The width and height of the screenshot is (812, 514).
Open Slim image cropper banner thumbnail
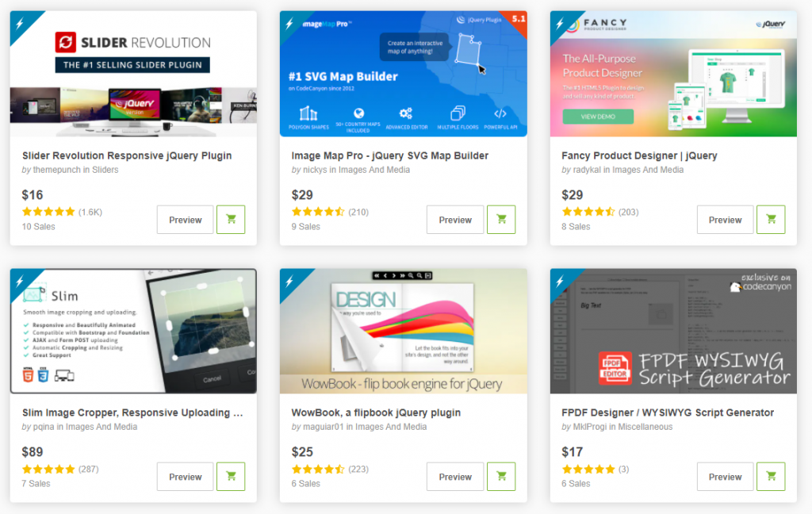pyautogui.click(x=133, y=331)
